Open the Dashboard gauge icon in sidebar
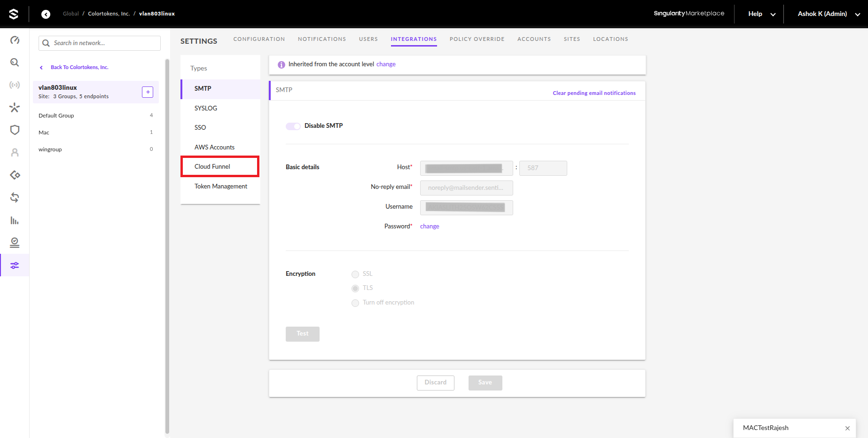The width and height of the screenshot is (868, 438). (x=15, y=40)
